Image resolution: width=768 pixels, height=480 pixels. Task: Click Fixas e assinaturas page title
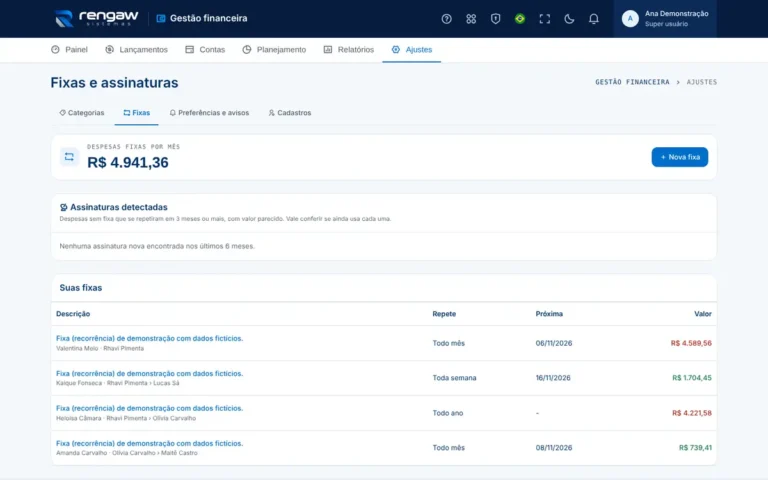click(x=114, y=83)
